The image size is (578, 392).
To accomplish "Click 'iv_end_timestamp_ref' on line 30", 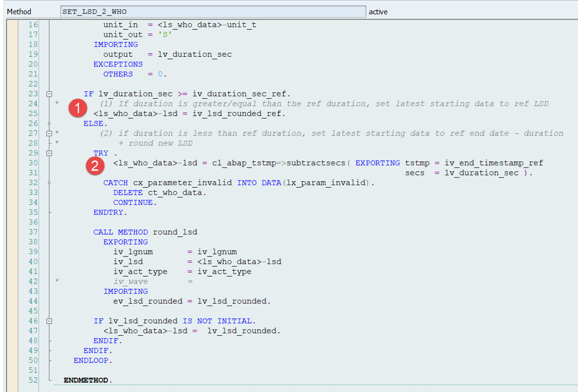I will coord(494,163).
